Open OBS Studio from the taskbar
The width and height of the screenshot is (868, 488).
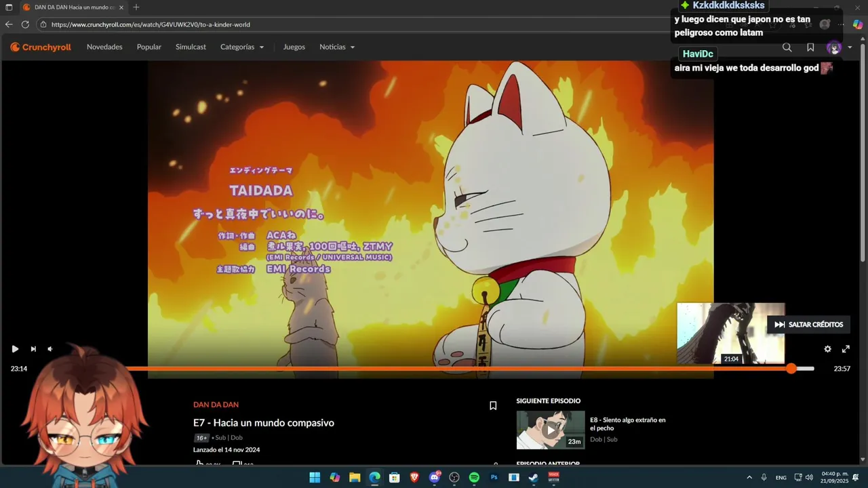pos(454,477)
